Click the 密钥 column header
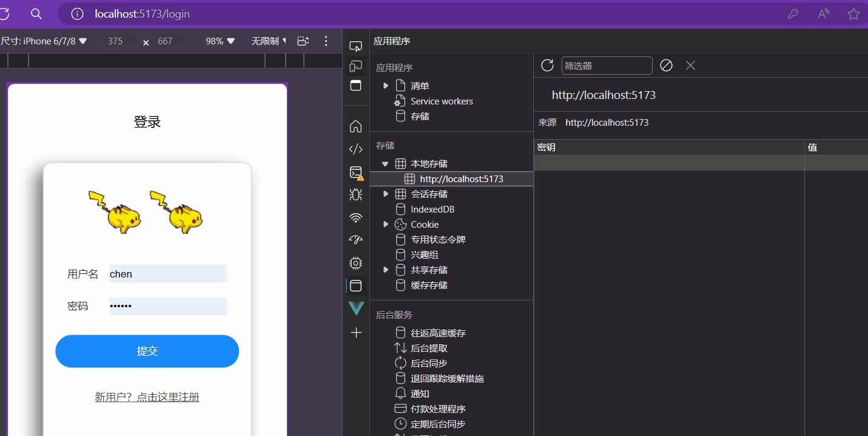 pos(669,148)
